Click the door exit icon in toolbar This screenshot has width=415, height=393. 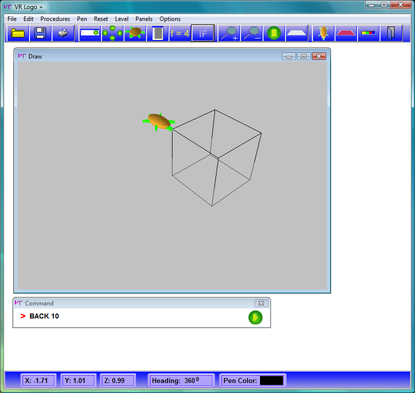click(391, 33)
